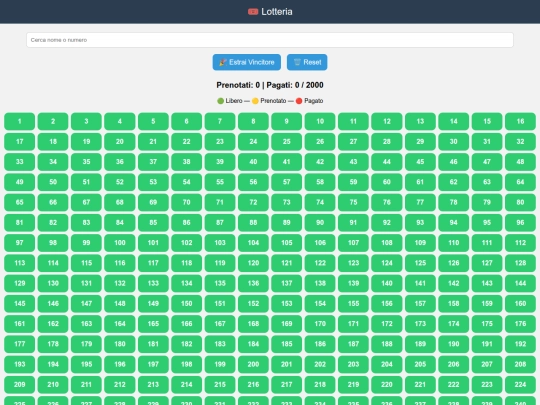The height and width of the screenshot is (405, 540).
Task: Choose ticket 105
Action: click(x=287, y=243)
